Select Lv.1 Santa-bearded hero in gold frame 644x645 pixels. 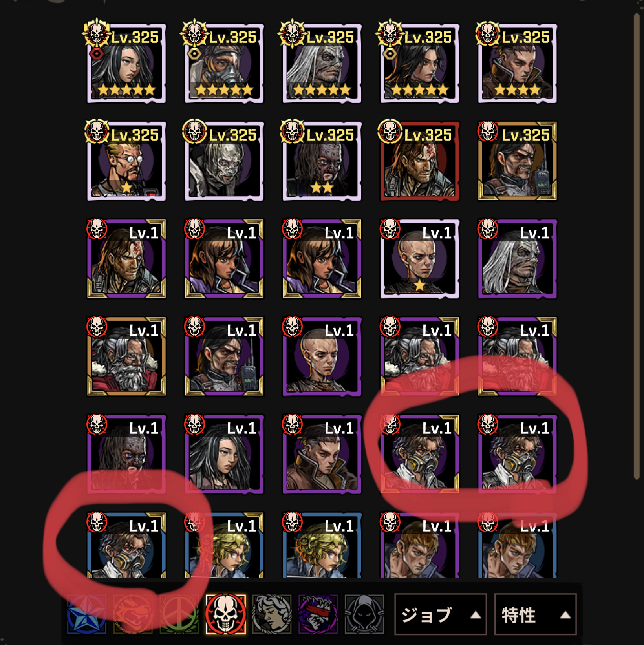point(126,356)
